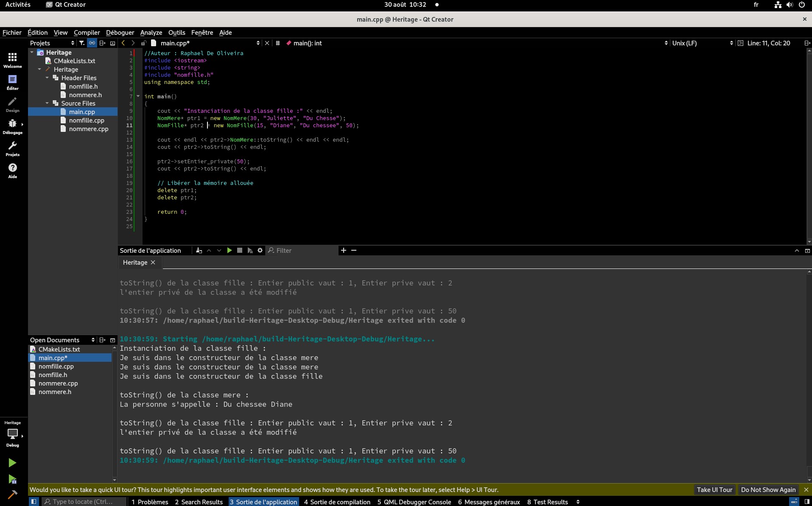
Task: Collapse the Header Files folder
Action: click(47, 78)
